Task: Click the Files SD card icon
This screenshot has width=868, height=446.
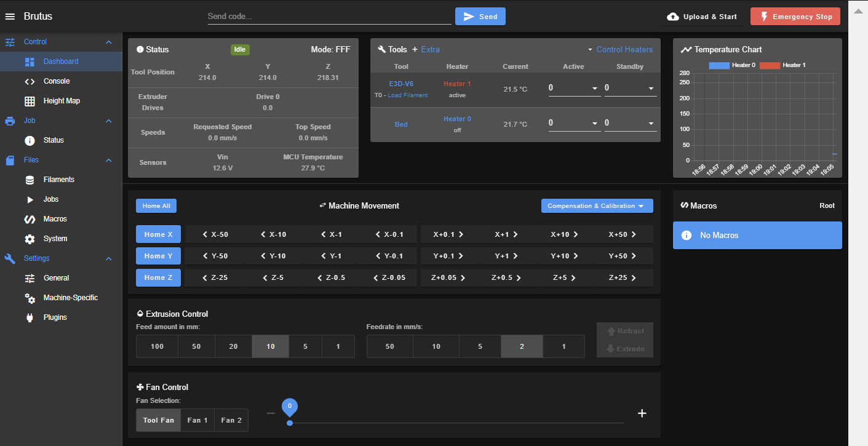Action: [x=10, y=160]
